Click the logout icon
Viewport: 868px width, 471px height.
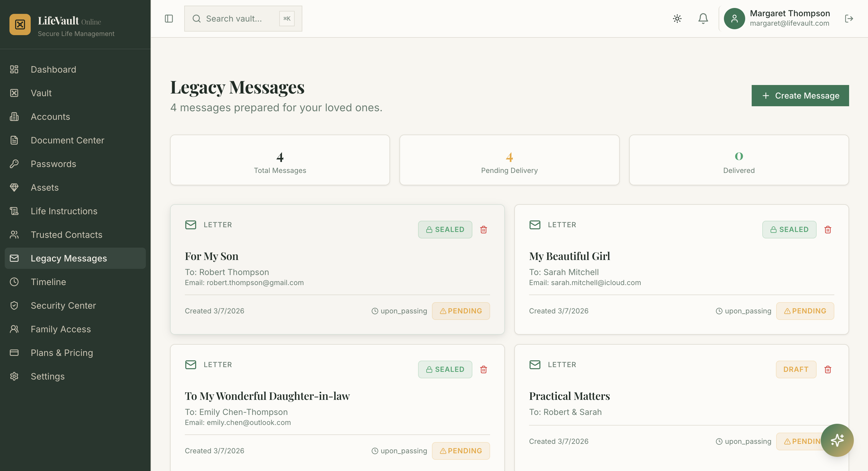click(x=849, y=19)
